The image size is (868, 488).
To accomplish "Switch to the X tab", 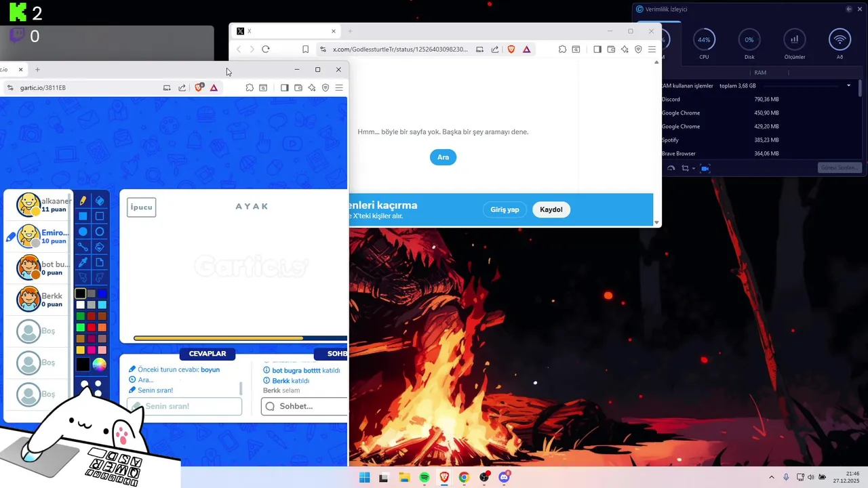I will [285, 31].
